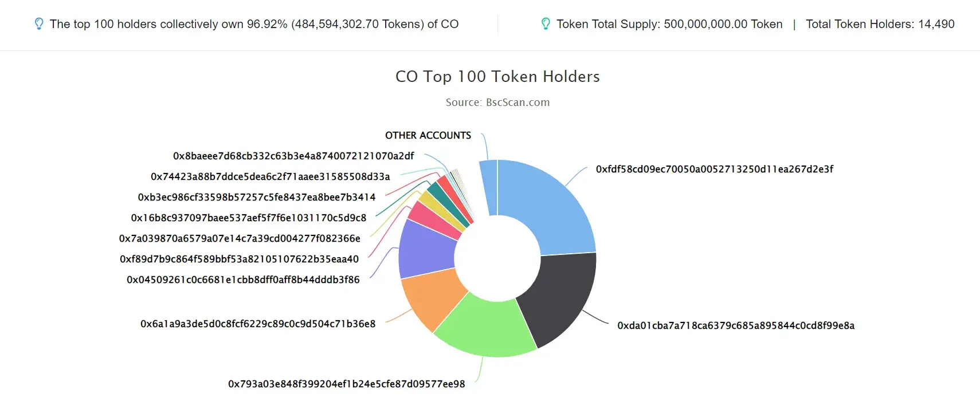This screenshot has width=980, height=405.
Task: Select the green 0x793a03e8 pie slice
Action: (484, 327)
